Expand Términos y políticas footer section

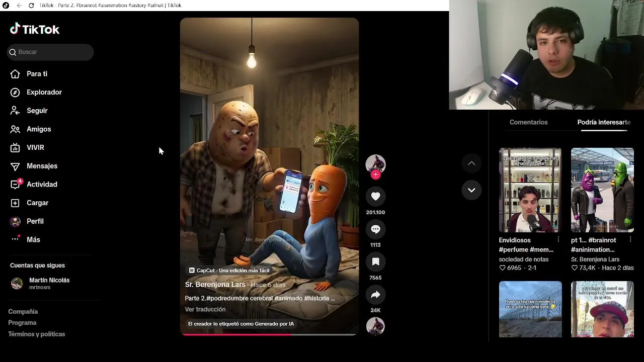pyautogui.click(x=36, y=334)
